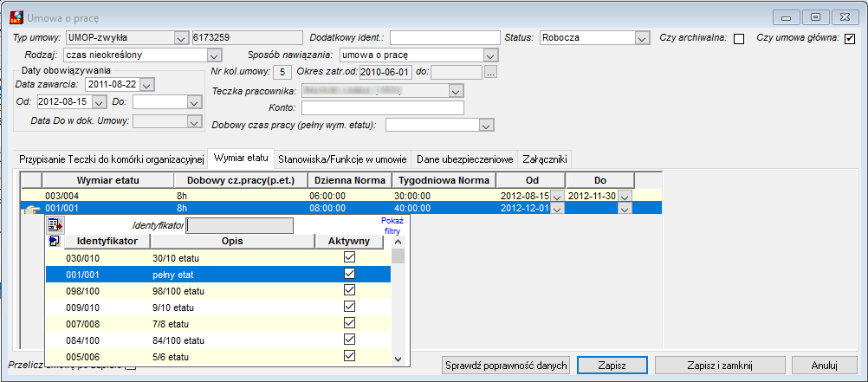This screenshot has width=868, height=382.
Task: Click the Wymiar etatu column header
Action: point(108,180)
